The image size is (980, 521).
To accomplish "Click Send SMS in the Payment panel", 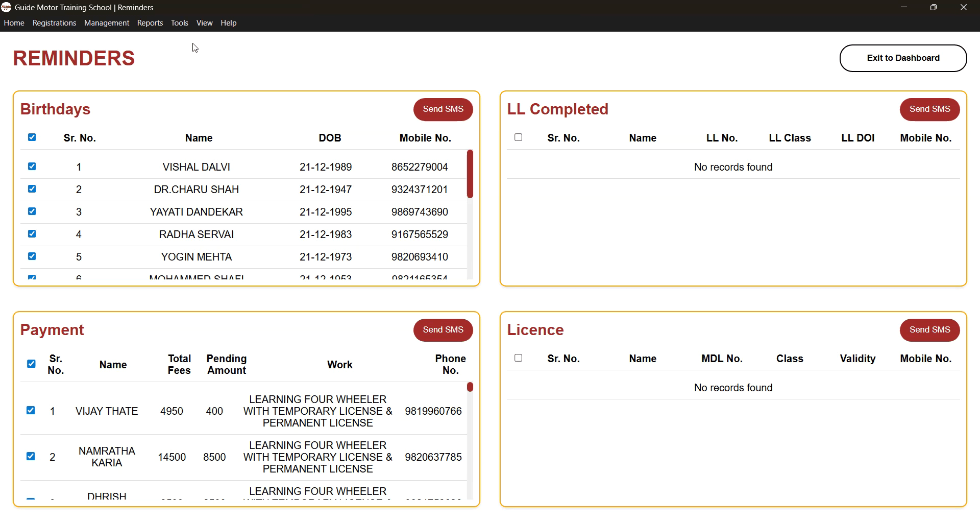I will coord(443,330).
